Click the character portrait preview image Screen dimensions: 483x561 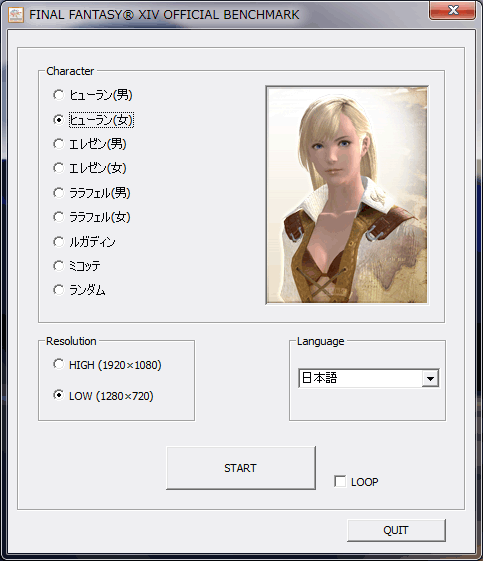[x=347, y=195]
